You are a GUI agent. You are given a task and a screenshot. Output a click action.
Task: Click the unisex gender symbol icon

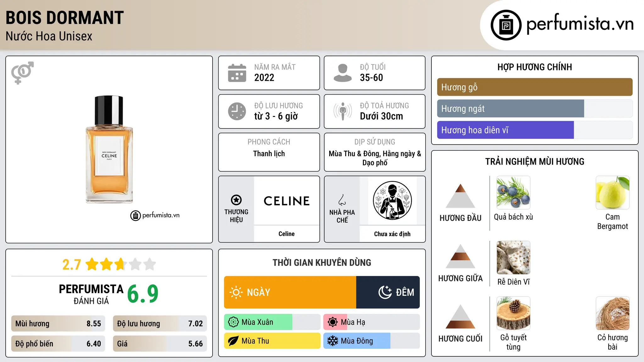[x=22, y=73]
